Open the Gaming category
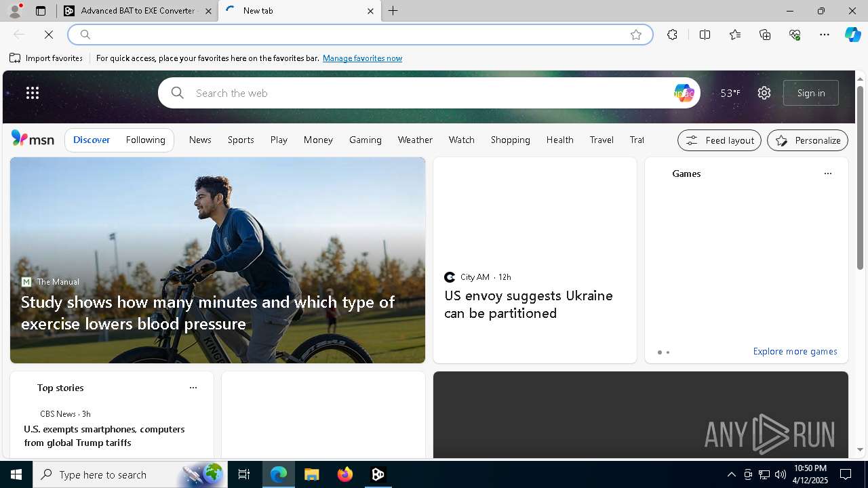 (x=366, y=140)
